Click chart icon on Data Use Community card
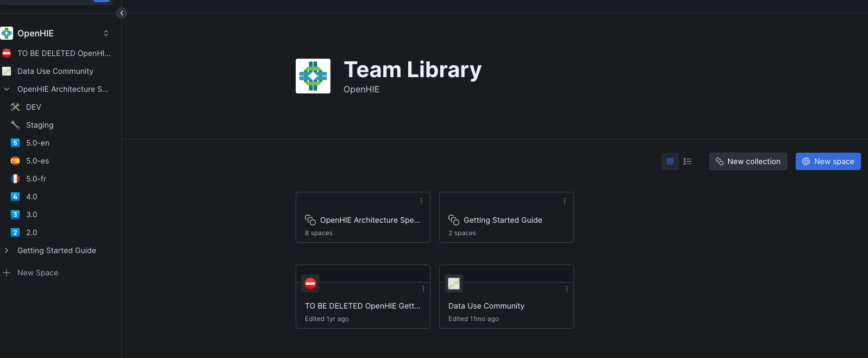The height and width of the screenshot is (358, 868). 454,284
